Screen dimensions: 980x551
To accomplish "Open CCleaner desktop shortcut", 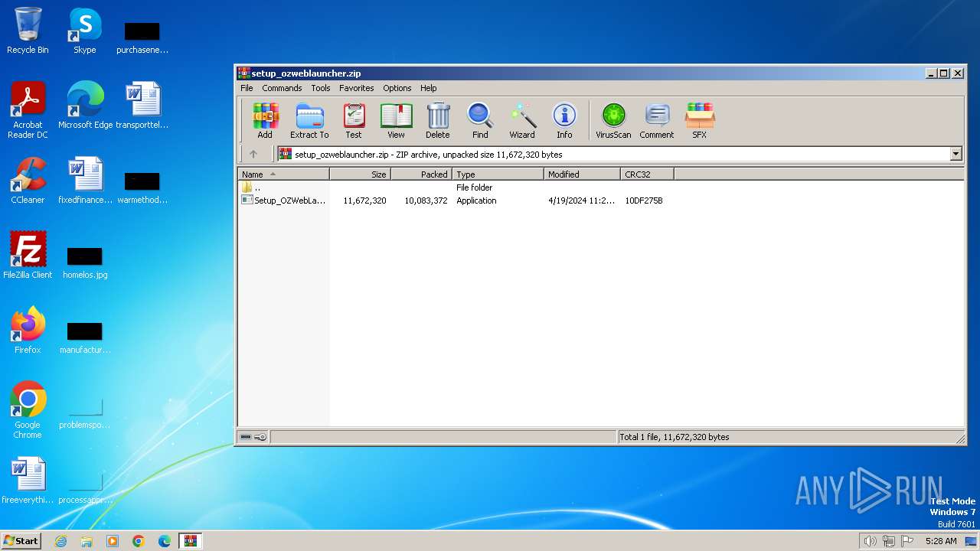I will pyautogui.click(x=28, y=181).
